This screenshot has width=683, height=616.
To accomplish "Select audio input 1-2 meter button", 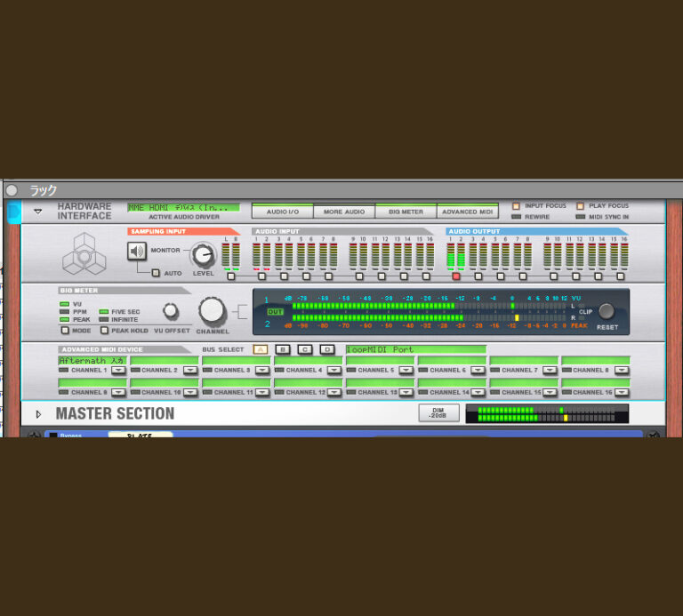I will pos(261,276).
